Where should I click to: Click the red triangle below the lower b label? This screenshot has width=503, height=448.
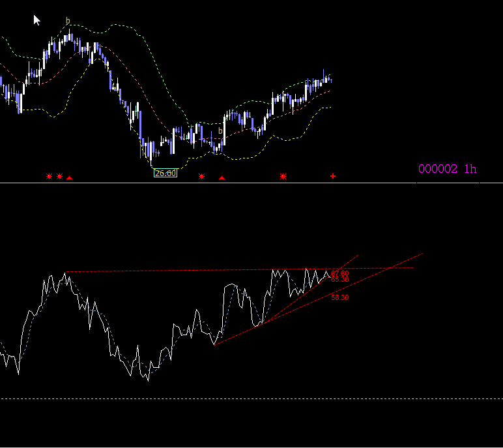(222, 177)
